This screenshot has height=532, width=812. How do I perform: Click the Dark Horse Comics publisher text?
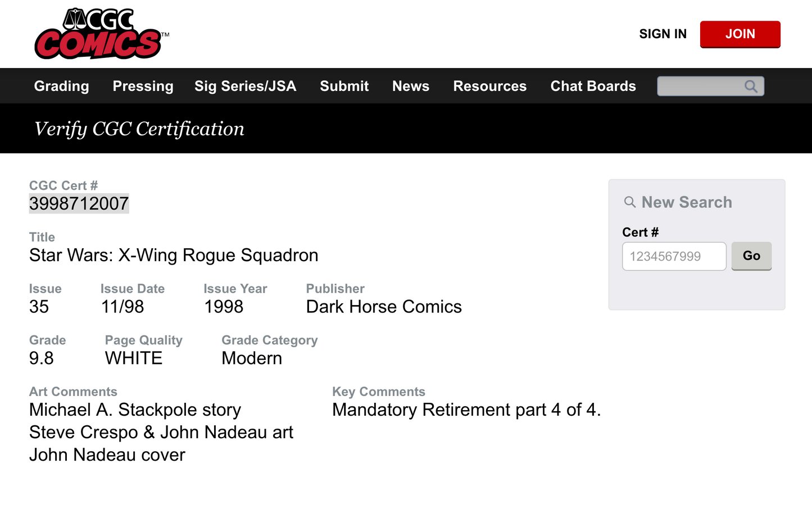point(384,307)
